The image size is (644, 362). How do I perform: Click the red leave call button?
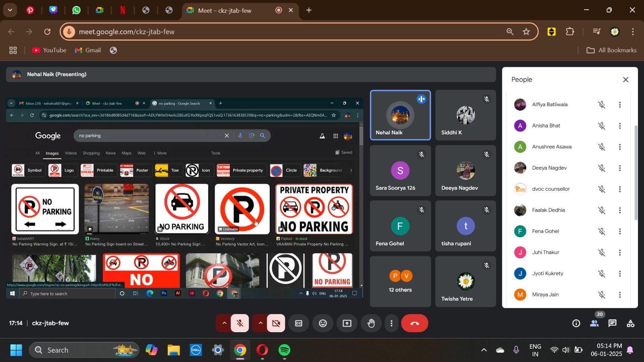pyautogui.click(x=415, y=323)
